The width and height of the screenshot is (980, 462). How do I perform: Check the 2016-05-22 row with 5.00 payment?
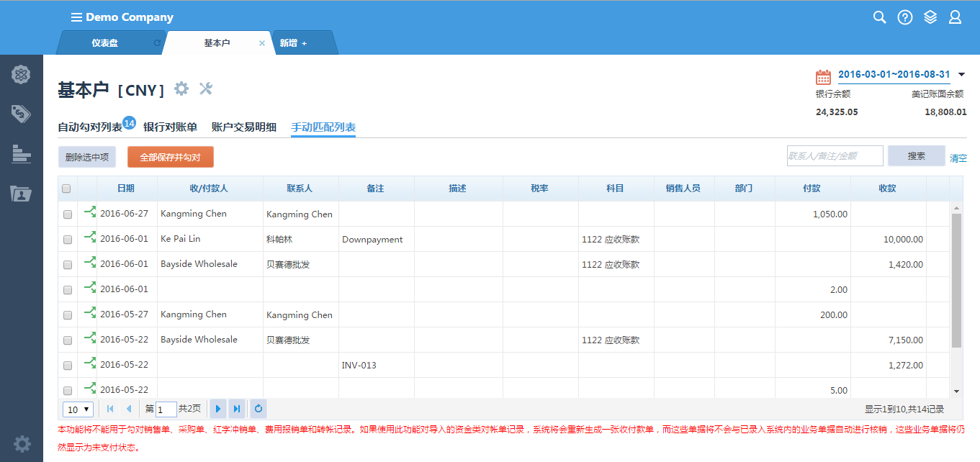coord(68,391)
